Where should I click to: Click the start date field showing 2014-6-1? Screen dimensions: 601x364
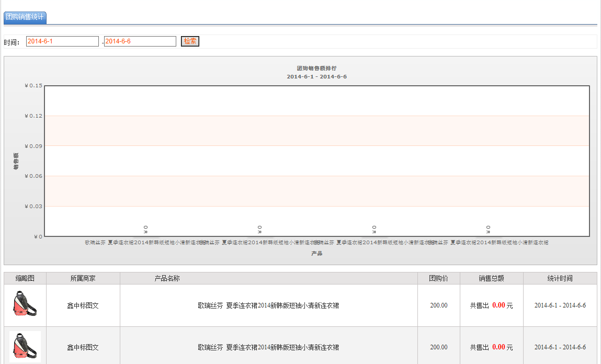[x=62, y=41]
